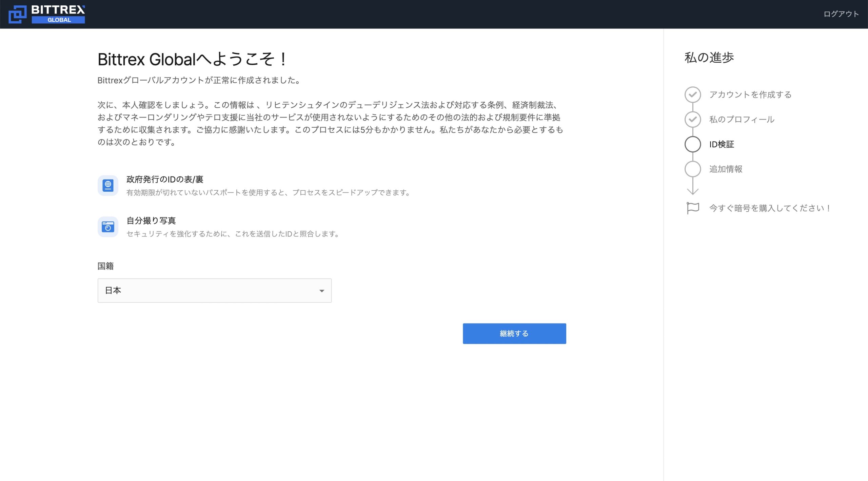Select the completed 私のプロフィール step
The width and height of the screenshot is (868, 481).
(741, 119)
